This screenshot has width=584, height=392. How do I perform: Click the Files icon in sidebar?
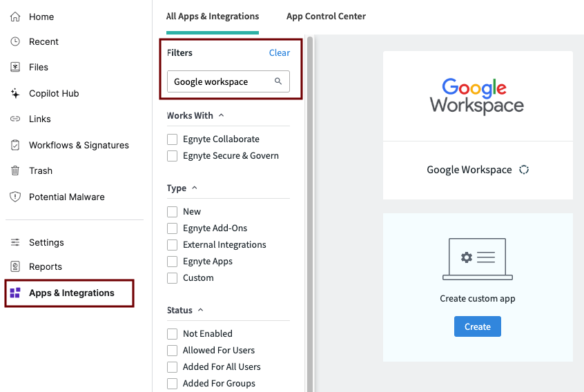coord(15,68)
